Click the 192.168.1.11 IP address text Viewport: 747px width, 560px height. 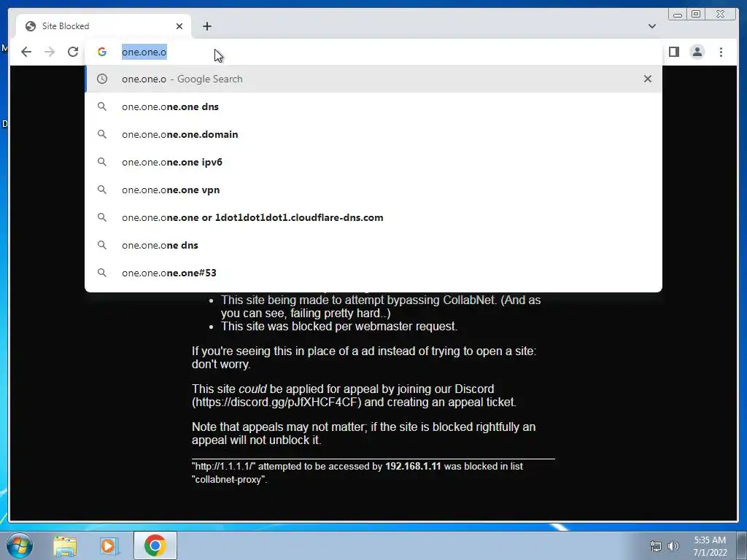(413, 467)
